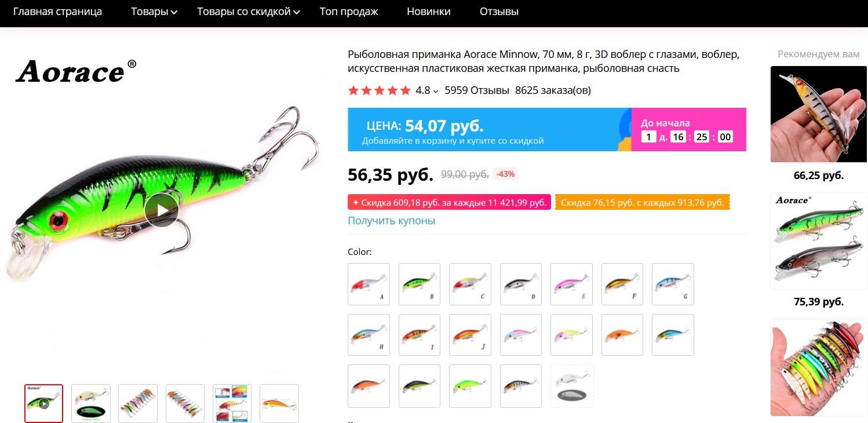This screenshot has width=868, height=423.
Task: Play the product video on main image
Action: (x=162, y=210)
